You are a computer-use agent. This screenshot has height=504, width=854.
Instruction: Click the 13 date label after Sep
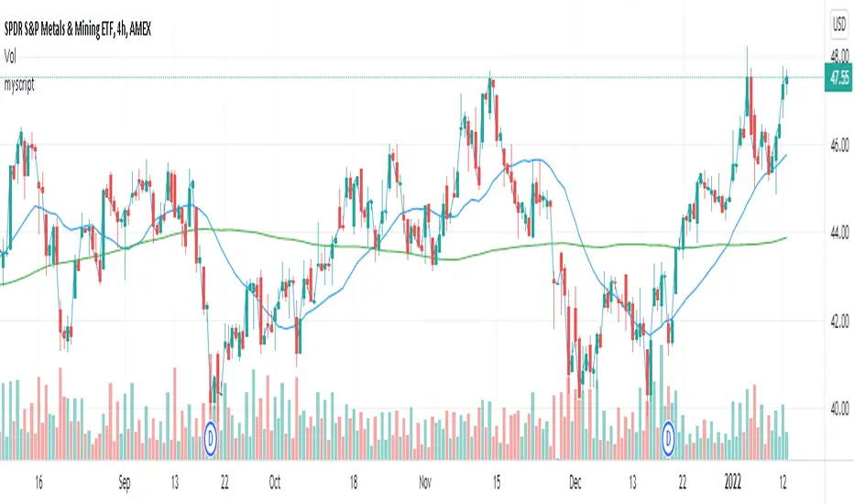pyautogui.click(x=174, y=483)
